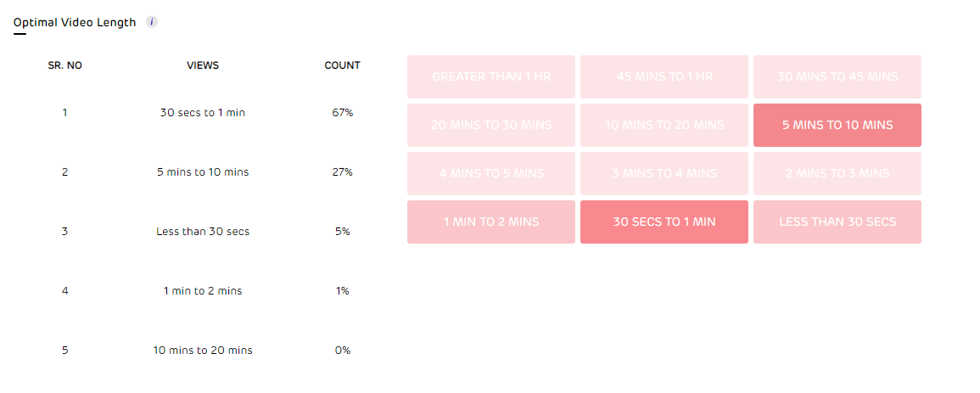This screenshot has height=393, width=980.
Task: Select the 3 MINS TO 4 MINS tile
Action: tap(664, 174)
